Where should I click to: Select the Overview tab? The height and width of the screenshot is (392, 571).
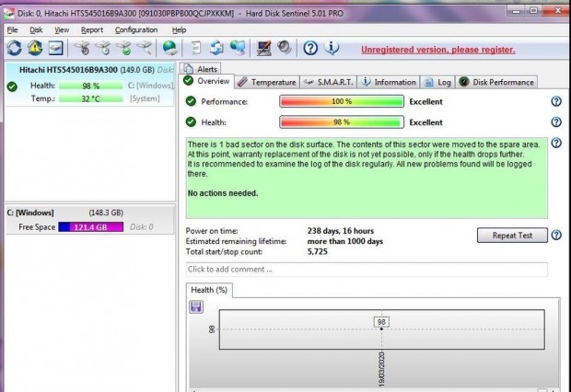(206, 81)
